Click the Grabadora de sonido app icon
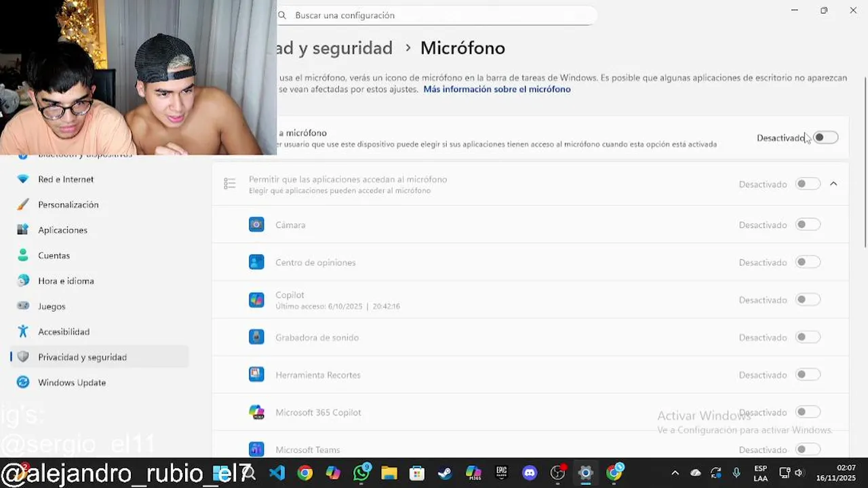 256,337
